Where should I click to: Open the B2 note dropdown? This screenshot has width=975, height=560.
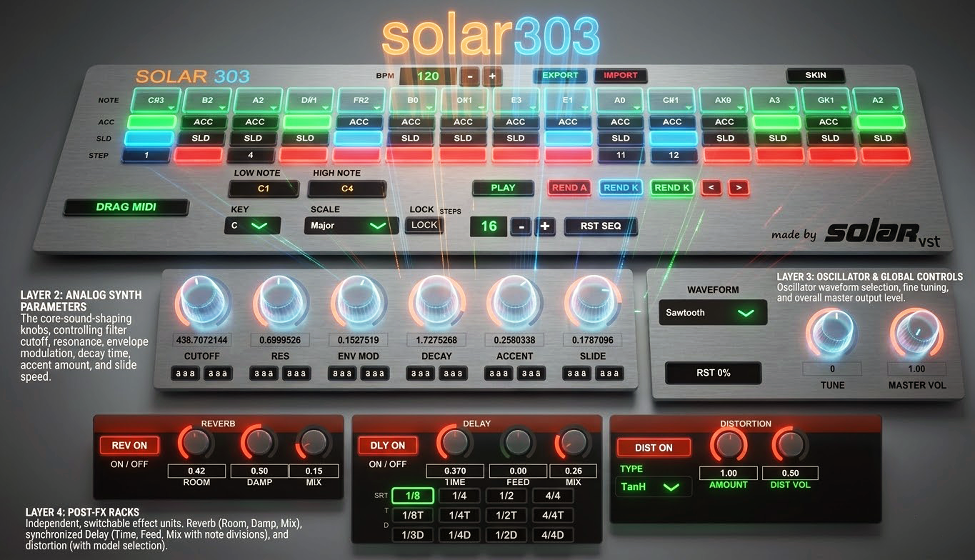207,100
